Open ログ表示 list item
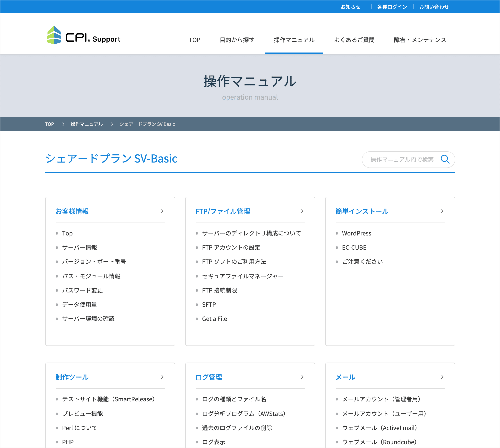Screen dimensions: 500x448 pos(214,442)
